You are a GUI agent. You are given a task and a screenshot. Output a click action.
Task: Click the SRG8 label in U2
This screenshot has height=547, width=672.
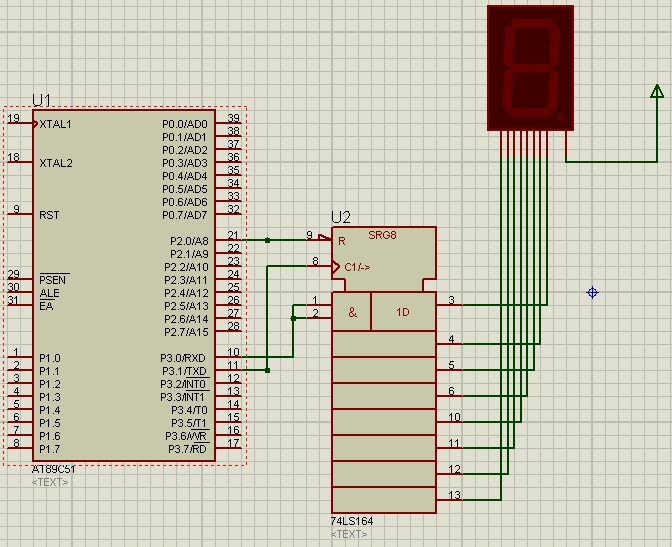(381, 235)
